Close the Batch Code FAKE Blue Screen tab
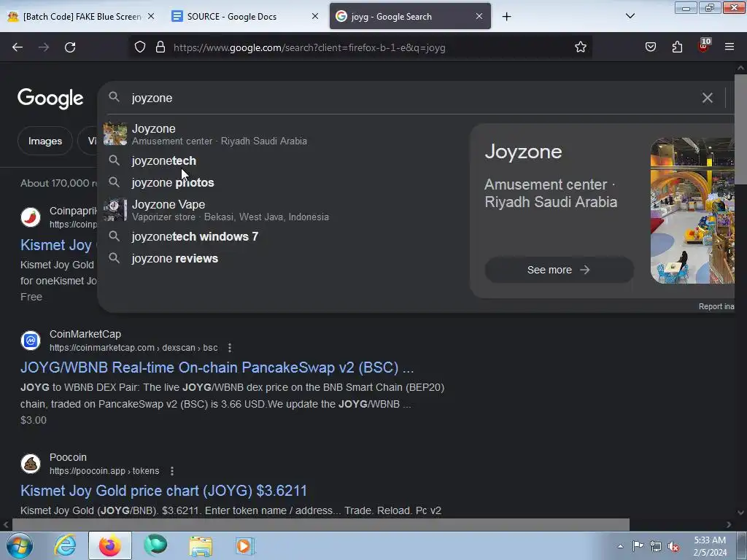The height and width of the screenshot is (560, 747). click(x=150, y=16)
